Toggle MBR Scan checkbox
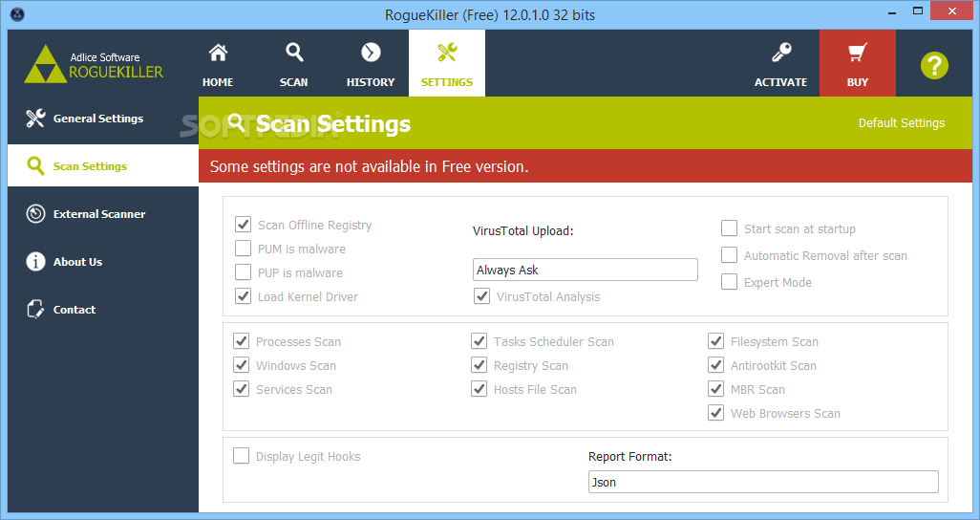This screenshot has height=520, width=980. point(716,389)
